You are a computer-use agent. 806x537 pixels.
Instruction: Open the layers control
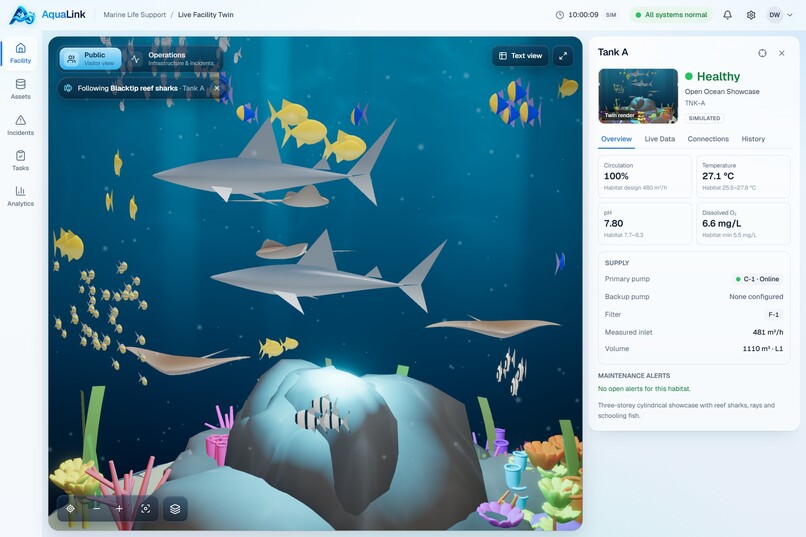click(x=175, y=509)
